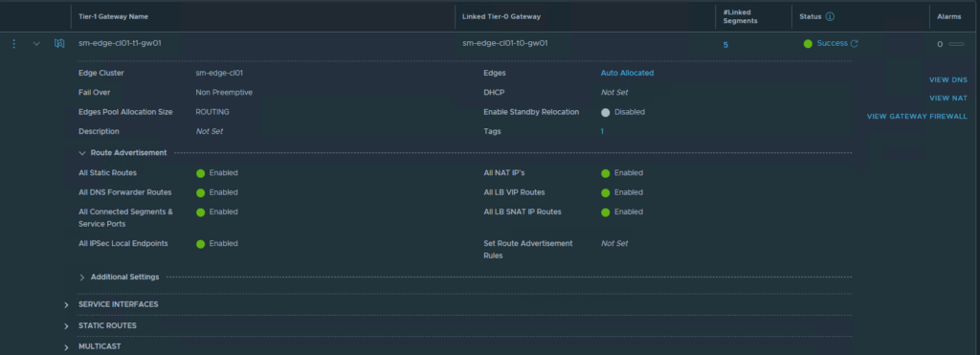Click VIEW NAT link
This screenshot has height=355, width=980.
(x=948, y=99)
